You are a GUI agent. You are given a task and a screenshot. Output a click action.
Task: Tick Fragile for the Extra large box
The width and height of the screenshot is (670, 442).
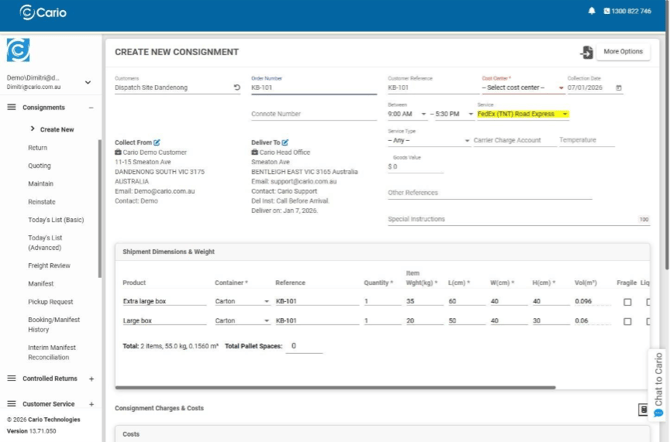627,302
